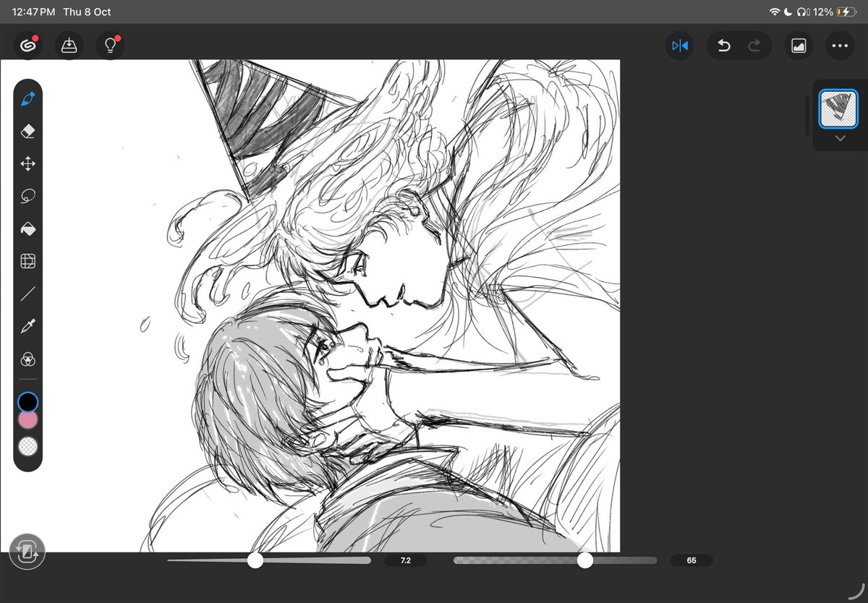The height and width of the screenshot is (603, 868).
Task: Open the lightbulb tips icon
Action: (x=111, y=46)
